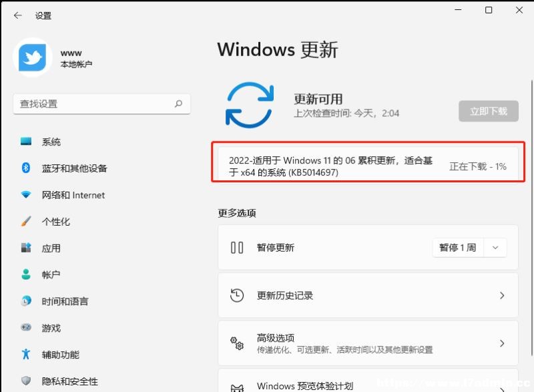Click the 个性化 paintbrush icon
The width and height of the screenshot is (534, 392).
coord(26,221)
